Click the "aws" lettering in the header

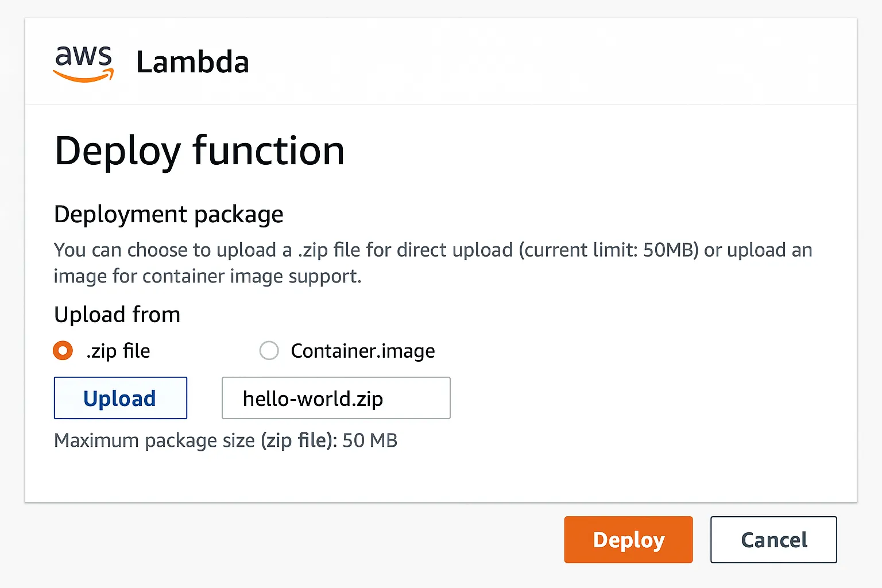pyautogui.click(x=83, y=56)
